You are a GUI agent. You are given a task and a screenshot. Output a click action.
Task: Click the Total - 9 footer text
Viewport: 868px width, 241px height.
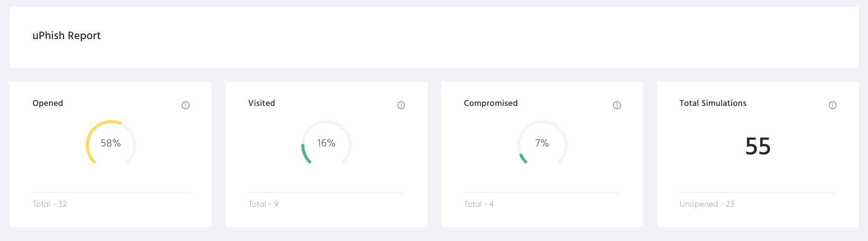click(x=263, y=204)
